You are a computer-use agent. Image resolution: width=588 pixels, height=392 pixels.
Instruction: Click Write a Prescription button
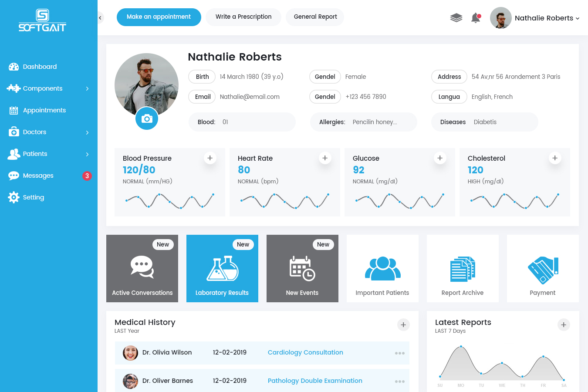click(x=243, y=17)
